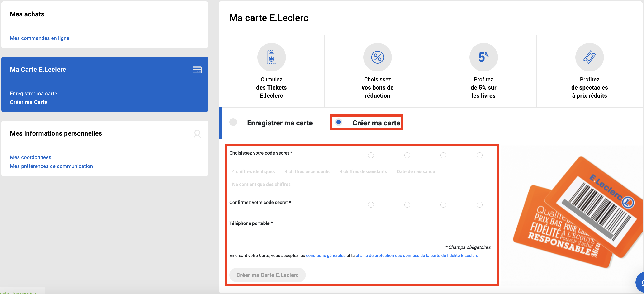Click third digit field of Confirmez votre code secret
Screen dimensions: 644x294
443,205
